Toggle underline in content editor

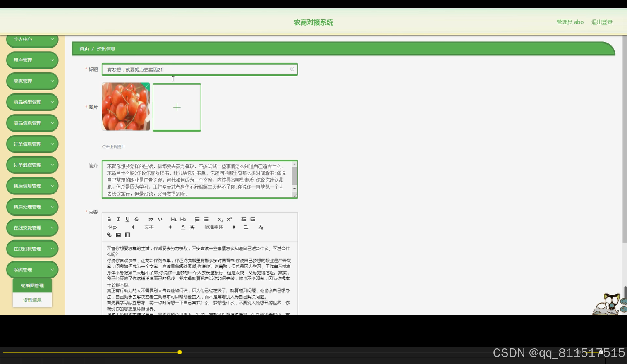click(x=127, y=219)
